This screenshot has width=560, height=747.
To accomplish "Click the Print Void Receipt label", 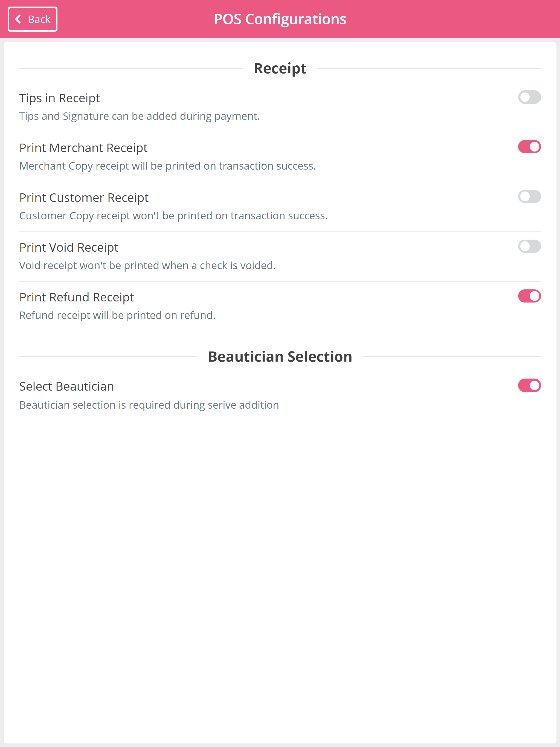I will pos(69,248).
